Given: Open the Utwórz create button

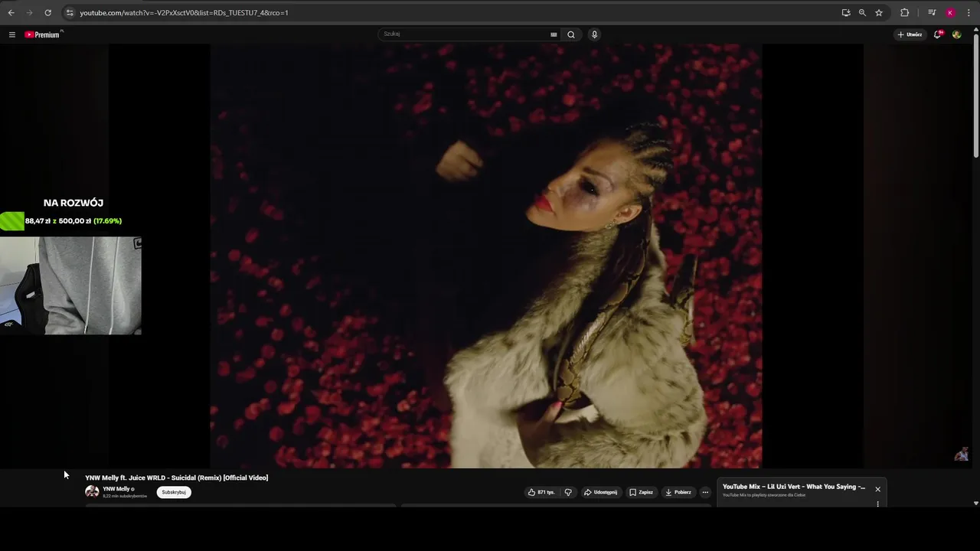Looking at the screenshot, I should (x=910, y=34).
